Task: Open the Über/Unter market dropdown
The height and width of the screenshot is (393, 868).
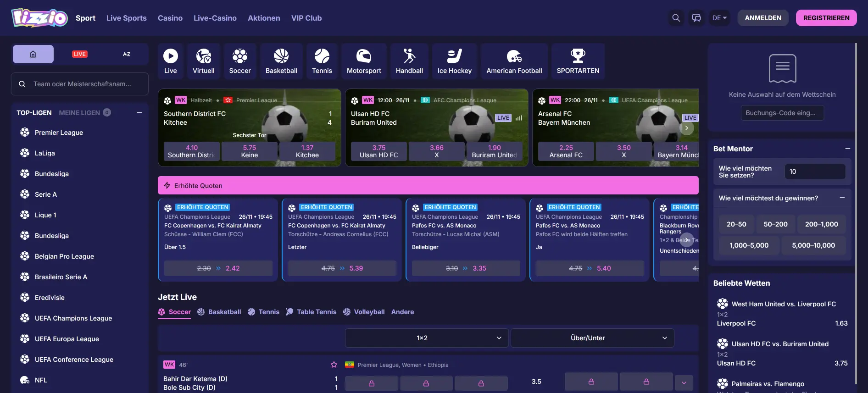Action: tap(592, 338)
